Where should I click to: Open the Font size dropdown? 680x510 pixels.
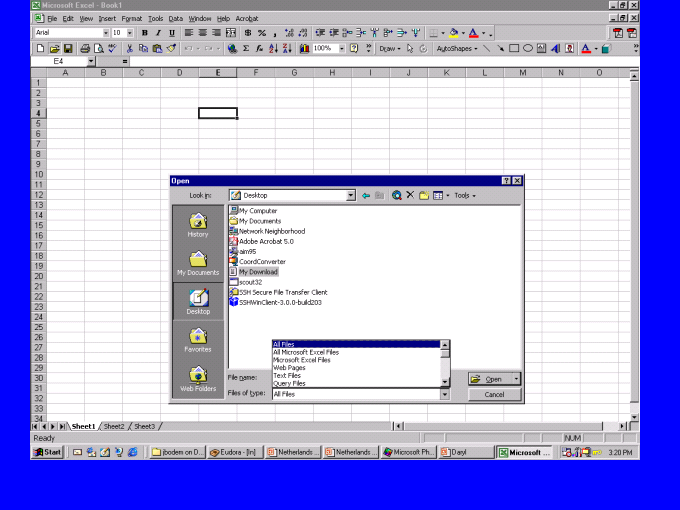coord(130,33)
